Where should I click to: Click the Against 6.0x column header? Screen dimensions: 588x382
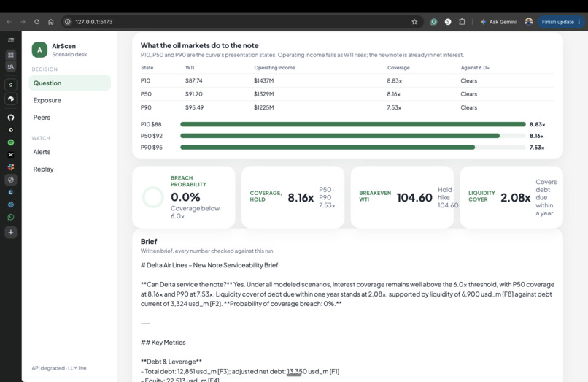coord(475,68)
